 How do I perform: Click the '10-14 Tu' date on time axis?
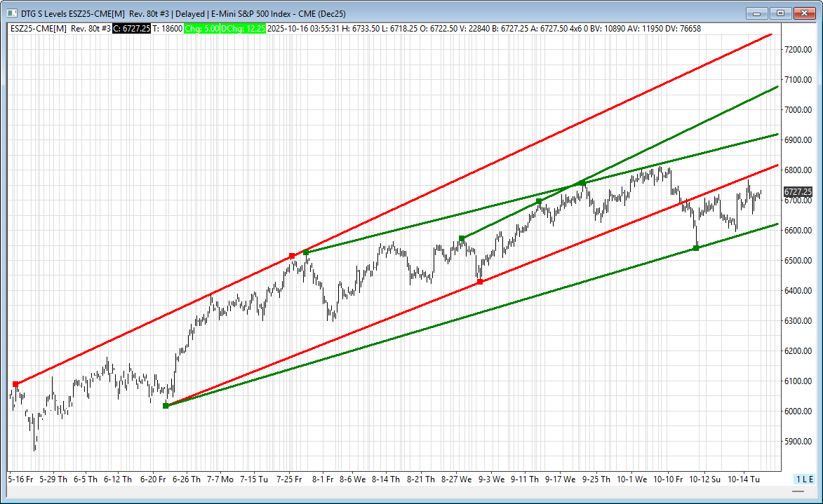tap(746, 479)
